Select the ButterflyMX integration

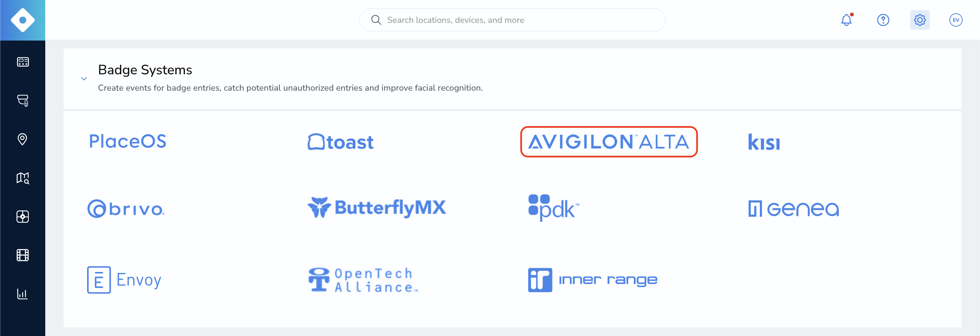[377, 208]
